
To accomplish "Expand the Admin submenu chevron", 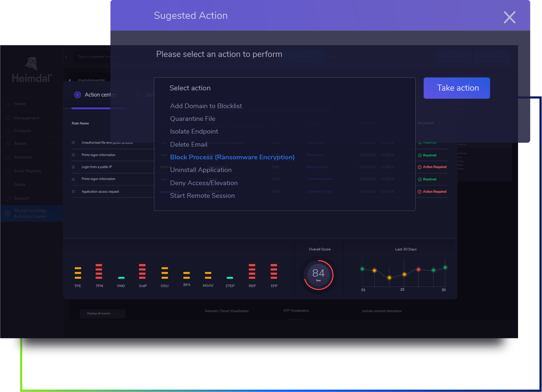I will (x=53, y=144).
